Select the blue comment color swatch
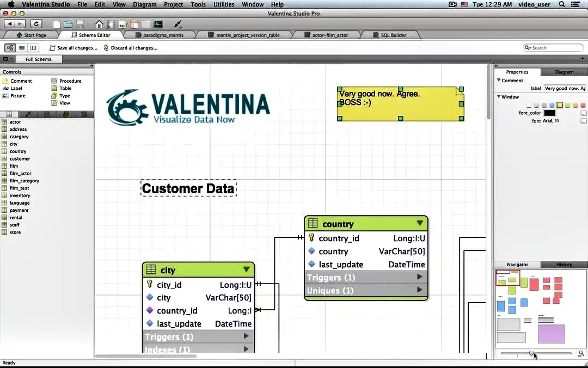 [x=552, y=105]
